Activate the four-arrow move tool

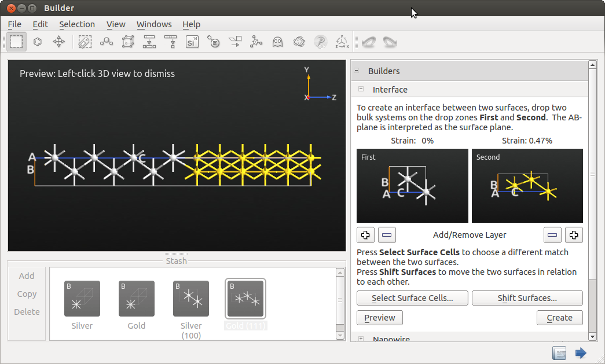click(58, 42)
